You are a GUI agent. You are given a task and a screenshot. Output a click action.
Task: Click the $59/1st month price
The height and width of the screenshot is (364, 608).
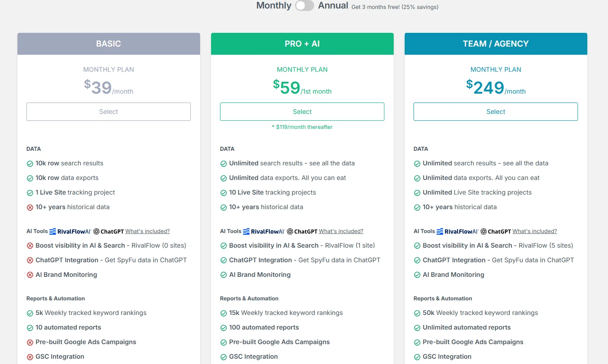(302, 87)
